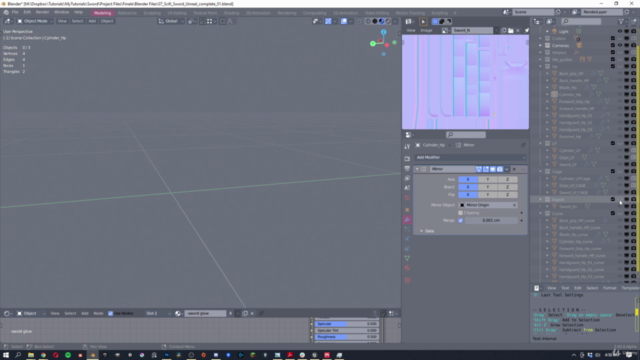Enable Mirror Axis Z
The width and height of the screenshot is (640, 360).
click(507, 179)
